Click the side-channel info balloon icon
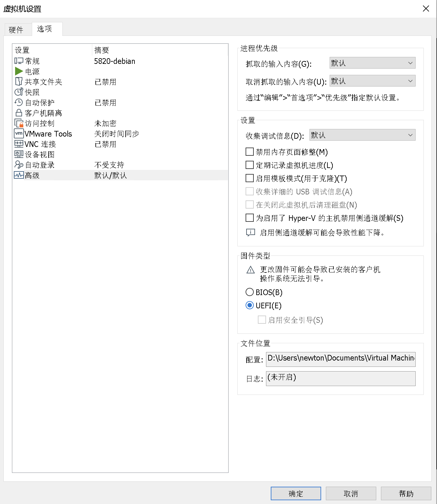 click(250, 232)
